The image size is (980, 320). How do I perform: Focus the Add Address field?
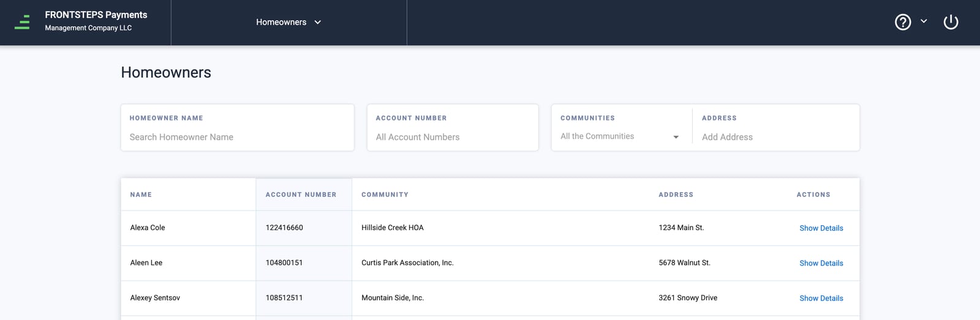[776, 137]
